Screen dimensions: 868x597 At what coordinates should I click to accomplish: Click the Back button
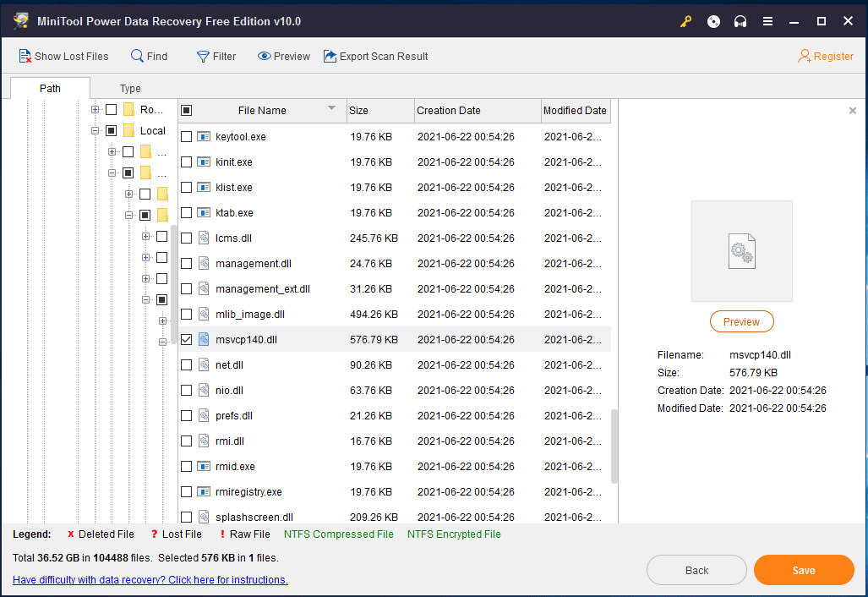(696, 571)
